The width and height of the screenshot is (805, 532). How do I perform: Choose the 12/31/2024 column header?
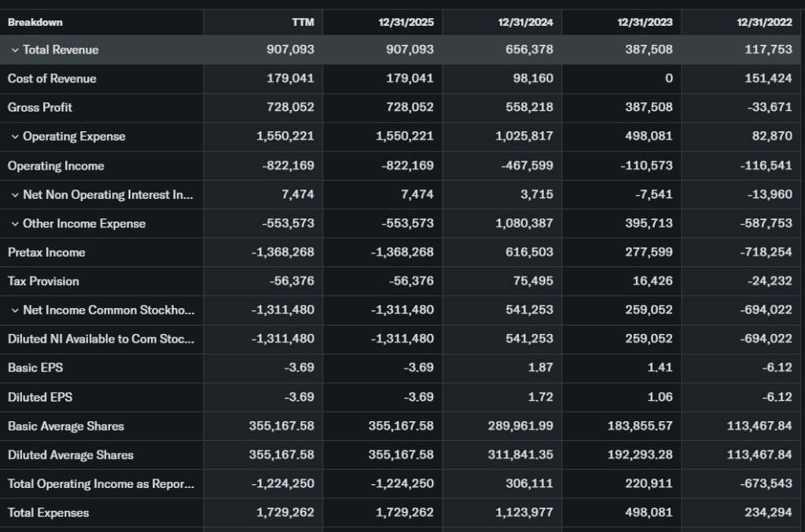[525, 22]
